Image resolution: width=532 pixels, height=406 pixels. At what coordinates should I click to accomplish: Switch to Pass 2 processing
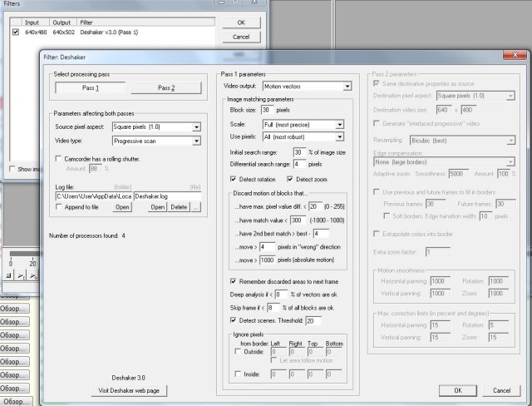point(166,87)
